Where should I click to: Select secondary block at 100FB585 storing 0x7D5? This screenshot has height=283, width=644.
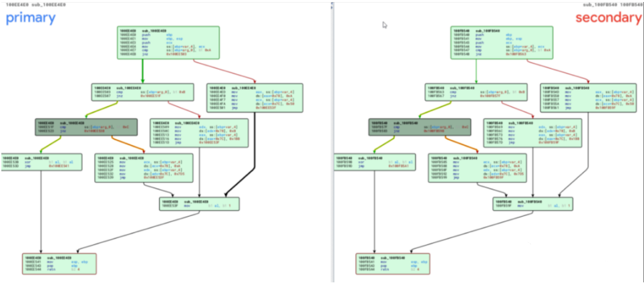477,168
